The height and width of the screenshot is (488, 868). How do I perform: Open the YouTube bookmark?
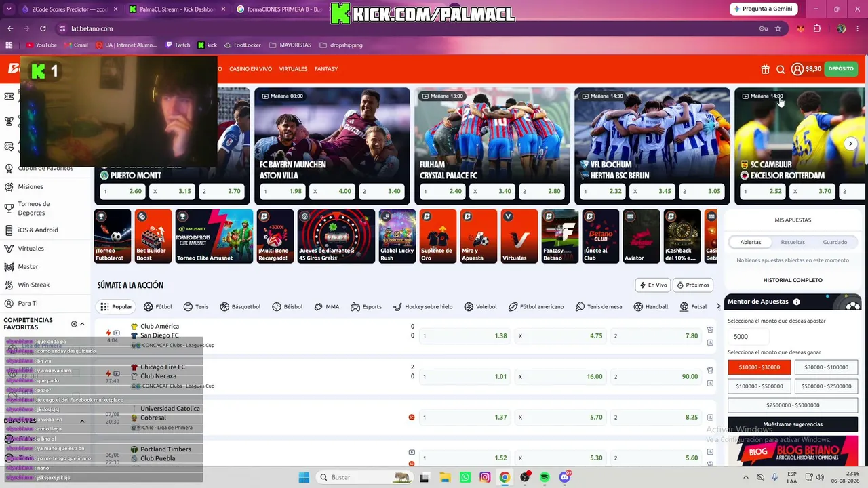41,45
